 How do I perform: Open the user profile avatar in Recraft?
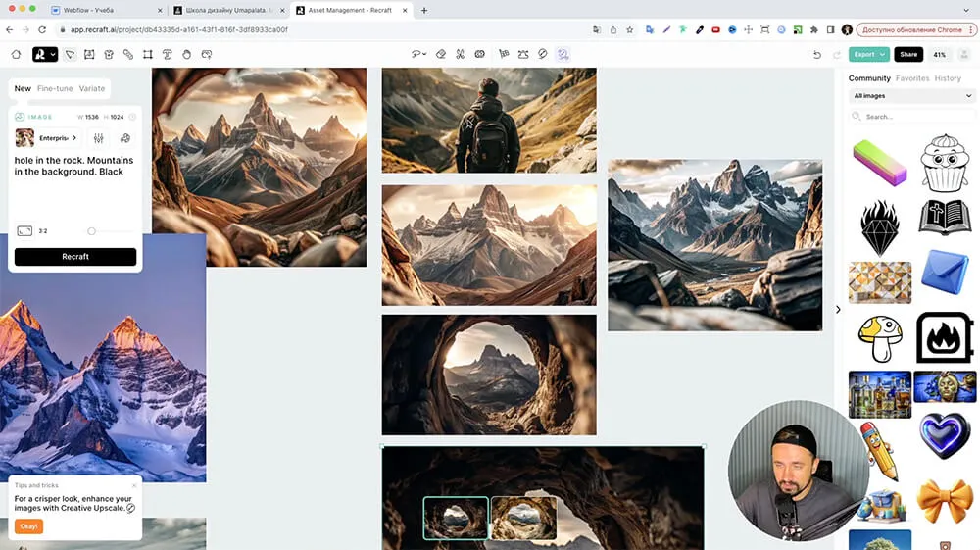[x=964, y=54]
